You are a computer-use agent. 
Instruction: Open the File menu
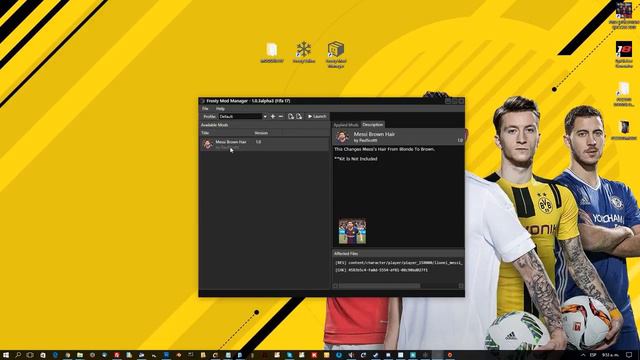pyautogui.click(x=205, y=109)
